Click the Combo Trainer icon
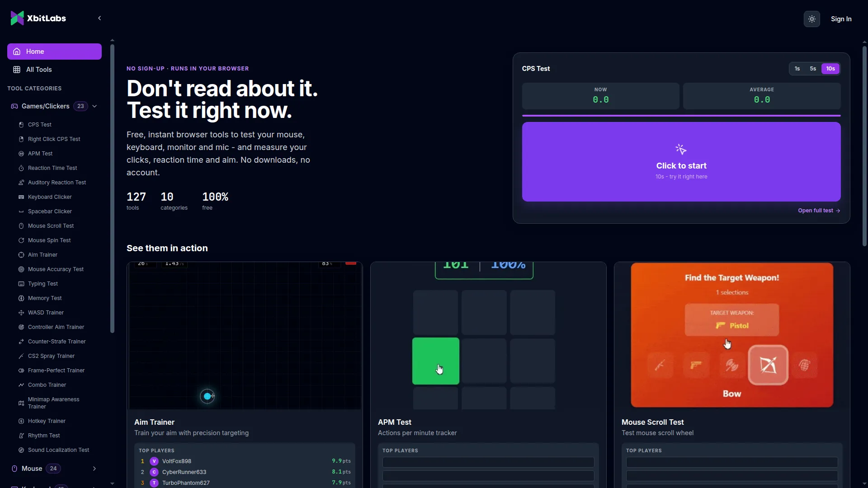868x488 pixels. (x=21, y=385)
